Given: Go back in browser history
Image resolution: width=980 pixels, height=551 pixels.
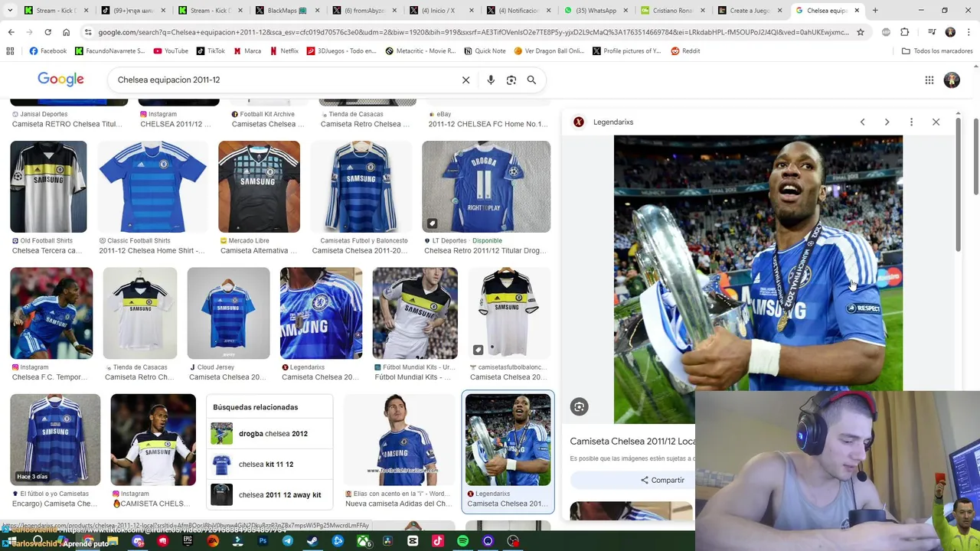Looking at the screenshot, I should pyautogui.click(x=11, y=32).
